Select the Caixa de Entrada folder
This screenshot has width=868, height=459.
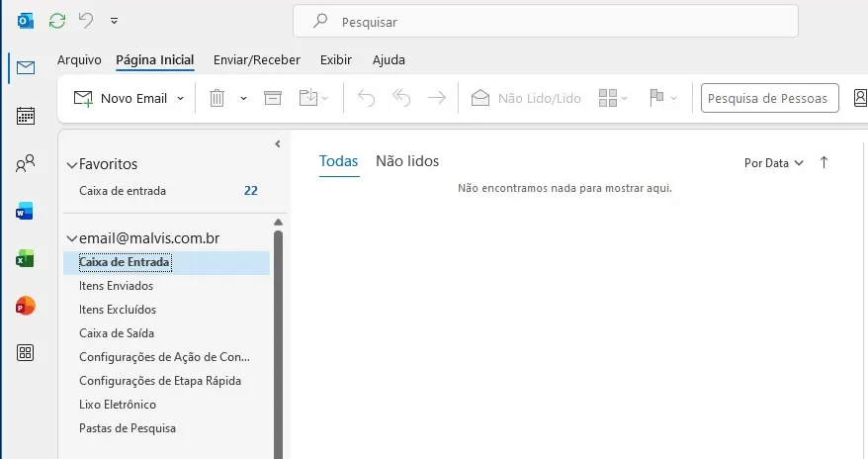tap(166, 262)
